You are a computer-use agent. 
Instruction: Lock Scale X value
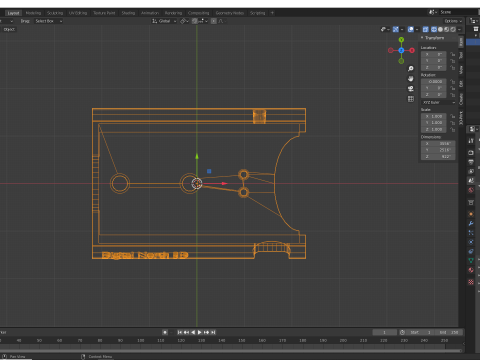click(452, 116)
